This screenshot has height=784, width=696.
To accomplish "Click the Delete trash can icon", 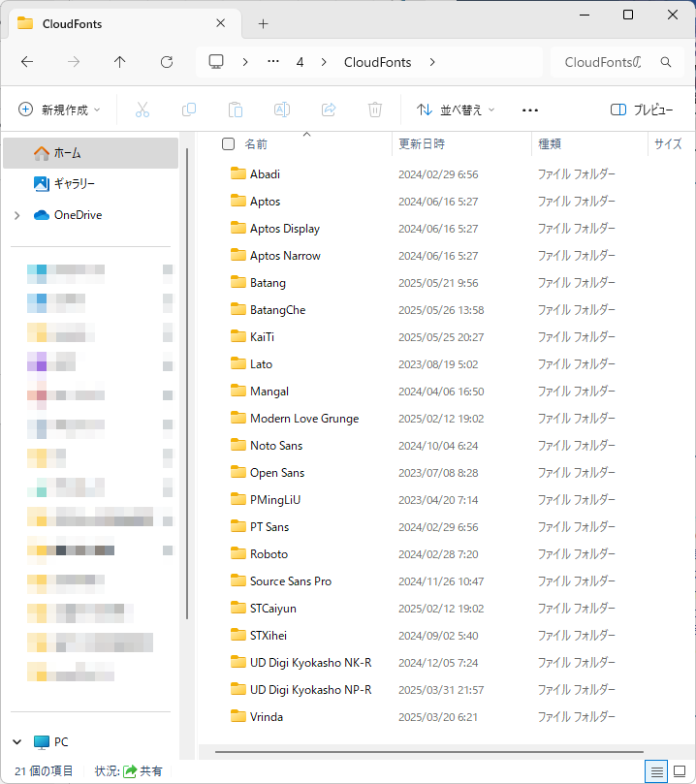I will (375, 110).
